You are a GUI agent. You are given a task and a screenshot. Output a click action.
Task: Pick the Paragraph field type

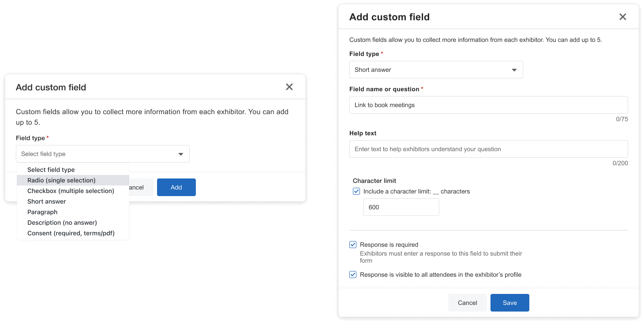coord(42,212)
